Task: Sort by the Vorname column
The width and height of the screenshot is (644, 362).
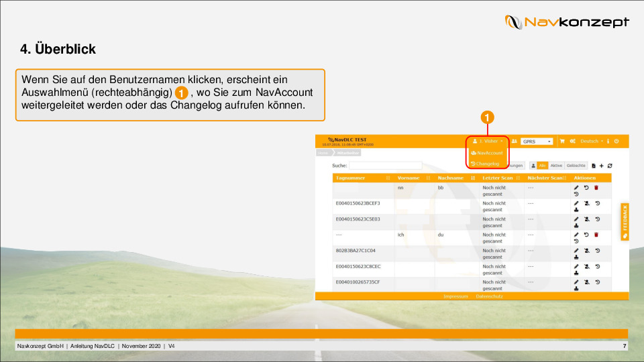Action: tap(414, 178)
